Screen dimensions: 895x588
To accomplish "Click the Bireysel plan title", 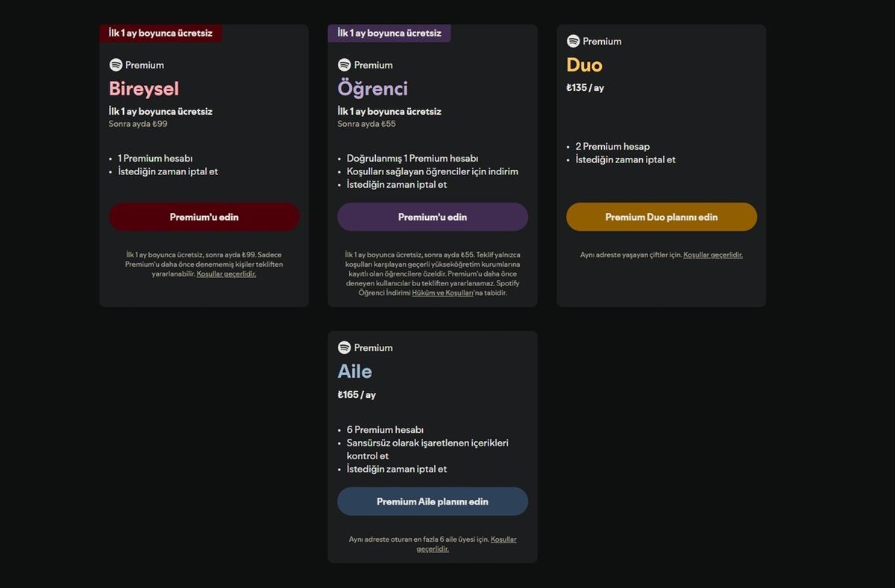I will (x=144, y=89).
